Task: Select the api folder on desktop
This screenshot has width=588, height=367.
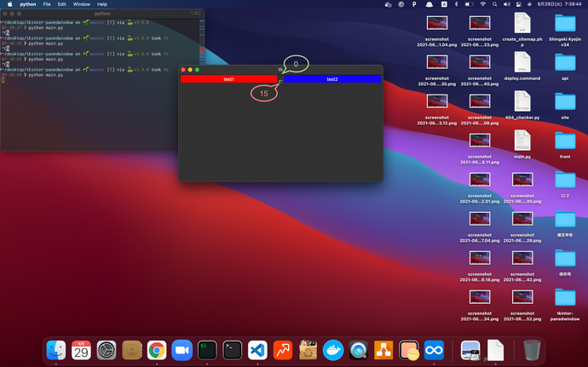Action: [x=565, y=66]
